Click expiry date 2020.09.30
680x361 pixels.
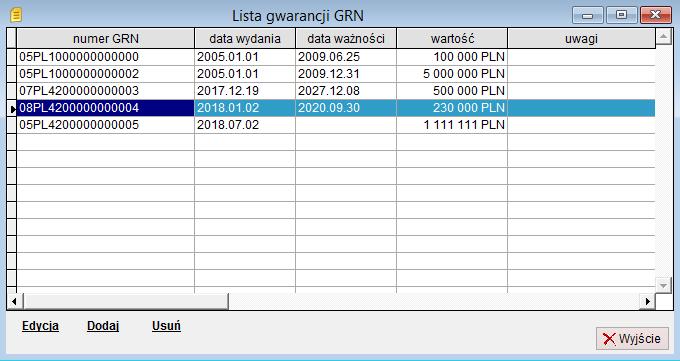click(329, 108)
